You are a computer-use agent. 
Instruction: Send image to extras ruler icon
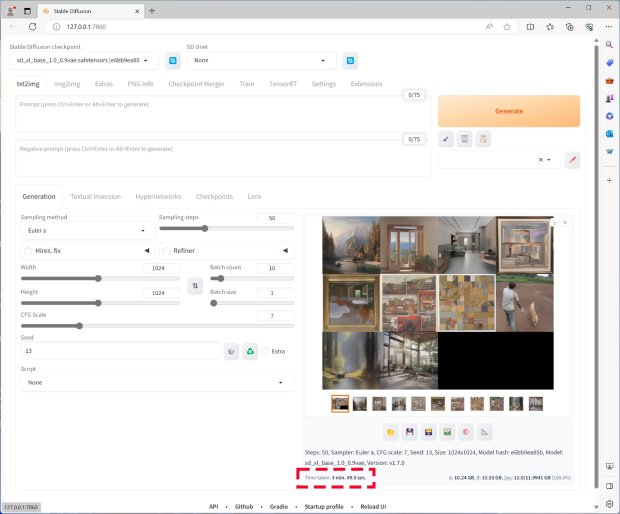485,432
